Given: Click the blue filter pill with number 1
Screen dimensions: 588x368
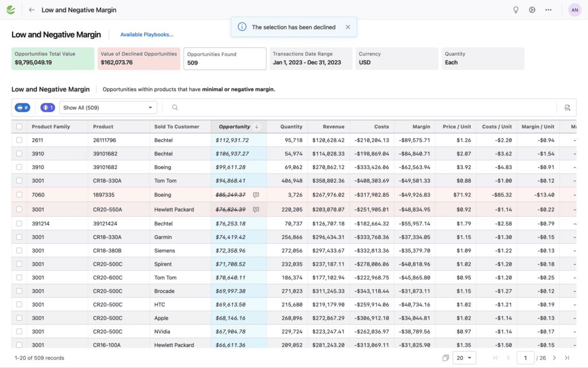Looking at the screenshot, I should tap(47, 108).
